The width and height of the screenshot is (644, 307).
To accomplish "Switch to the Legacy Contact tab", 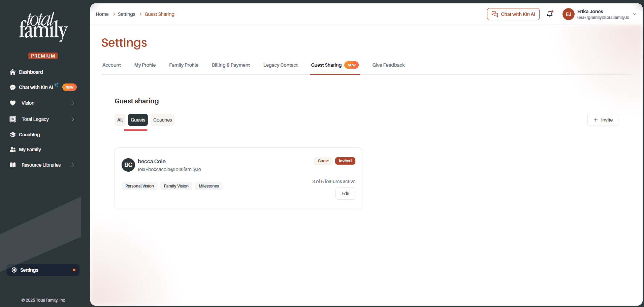I will (x=280, y=65).
